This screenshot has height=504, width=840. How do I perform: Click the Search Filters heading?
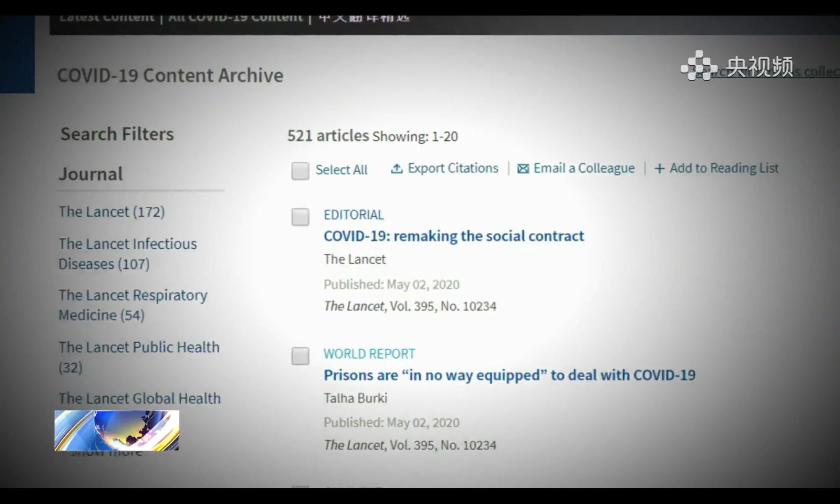click(117, 134)
